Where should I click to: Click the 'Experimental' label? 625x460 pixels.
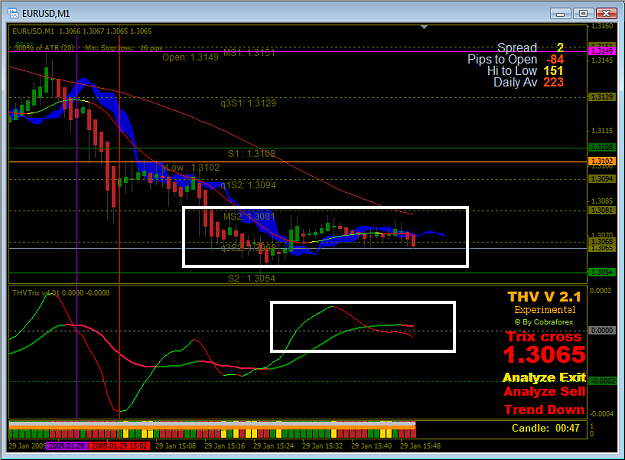coord(545,310)
